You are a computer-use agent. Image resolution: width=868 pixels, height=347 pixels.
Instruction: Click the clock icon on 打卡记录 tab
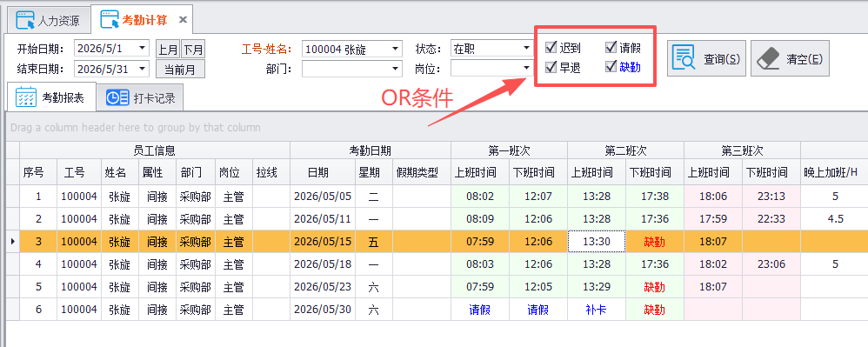pos(117,98)
